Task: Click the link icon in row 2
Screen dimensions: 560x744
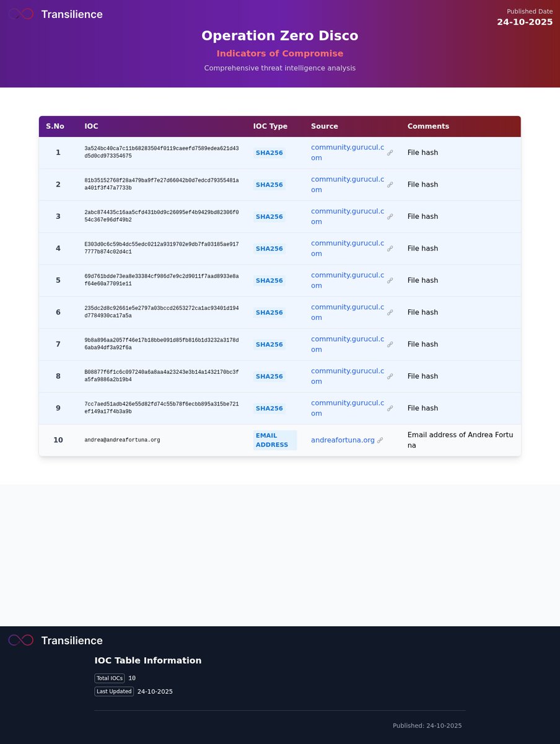Action: point(390,185)
